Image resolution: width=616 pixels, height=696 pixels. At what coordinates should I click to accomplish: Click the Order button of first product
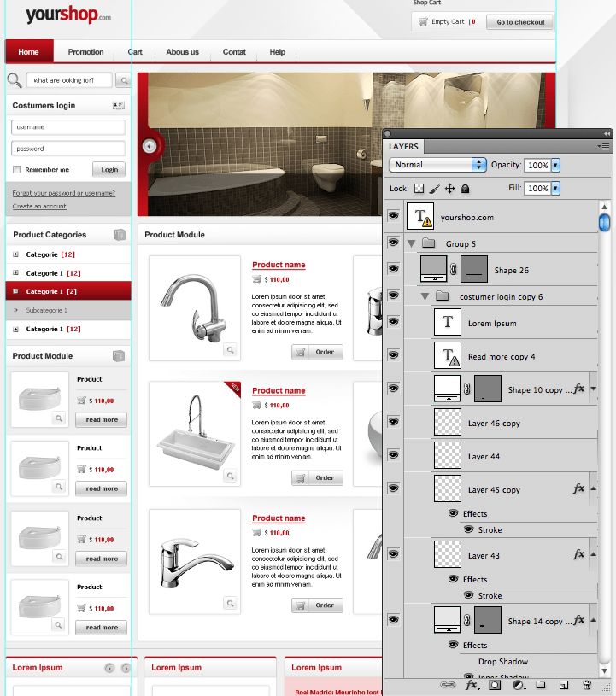tap(317, 352)
